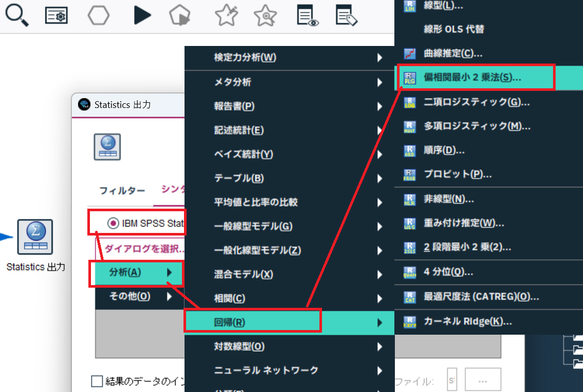Viewport: 583px width, 392px height.
Task: Click the hexagon node toolbar icon
Action: pyautogui.click(x=99, y=15)
